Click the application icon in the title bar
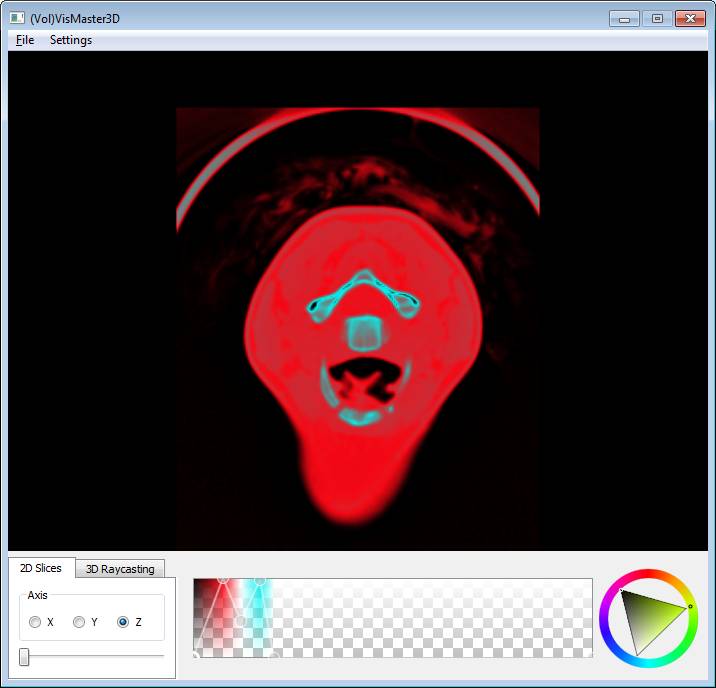716x688 pixels. point(17,18)
